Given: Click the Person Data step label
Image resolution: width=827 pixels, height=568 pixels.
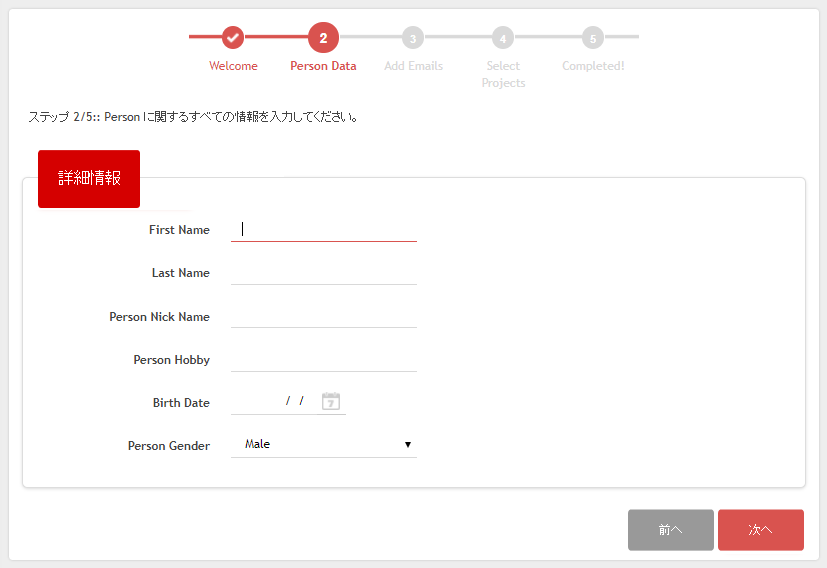Looking at the screenshot, I should point(323,66).
